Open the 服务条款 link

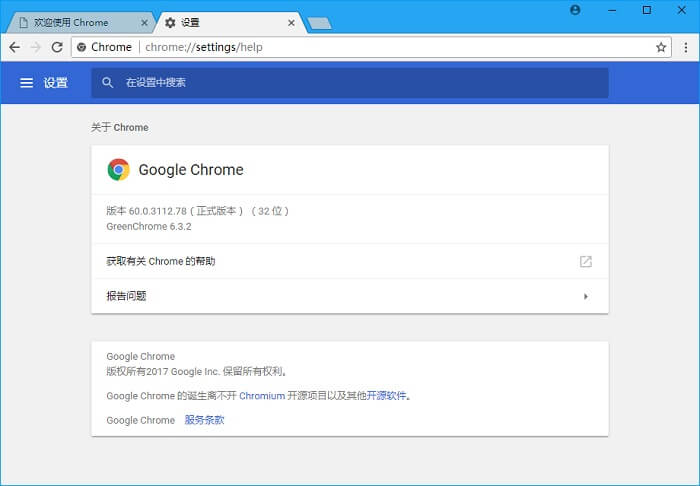click(204, 420)
